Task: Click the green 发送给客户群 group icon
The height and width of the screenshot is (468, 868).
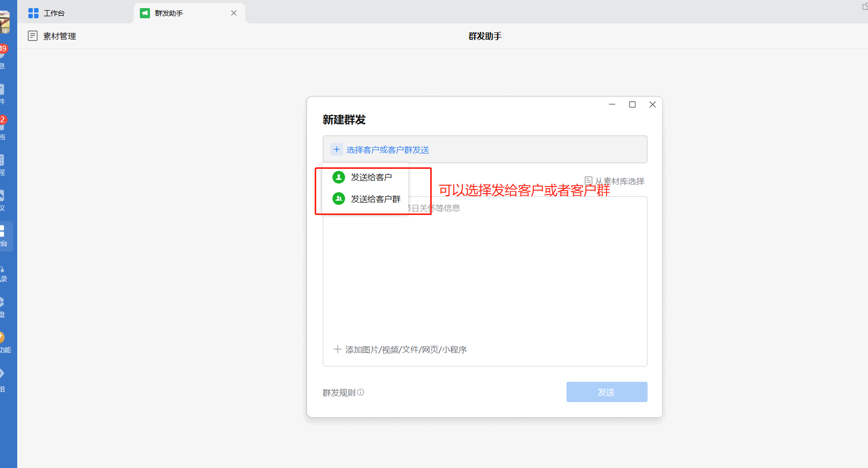Action: pos(338,199)
